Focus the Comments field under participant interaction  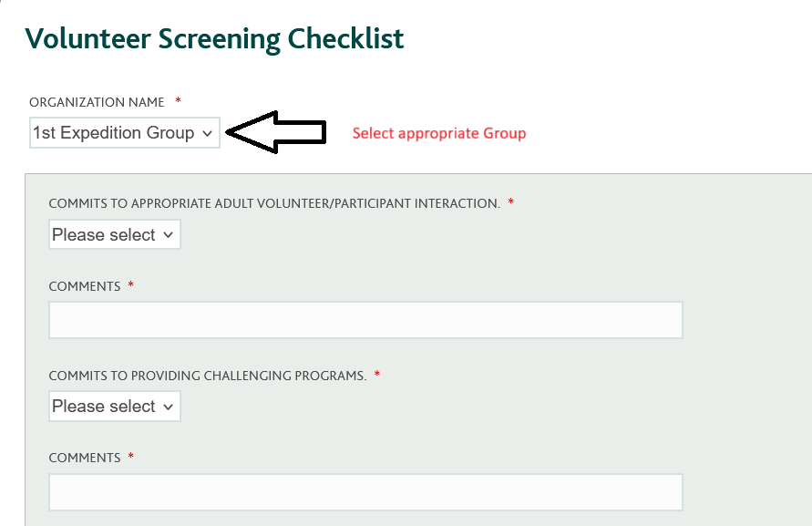[365, 320]
